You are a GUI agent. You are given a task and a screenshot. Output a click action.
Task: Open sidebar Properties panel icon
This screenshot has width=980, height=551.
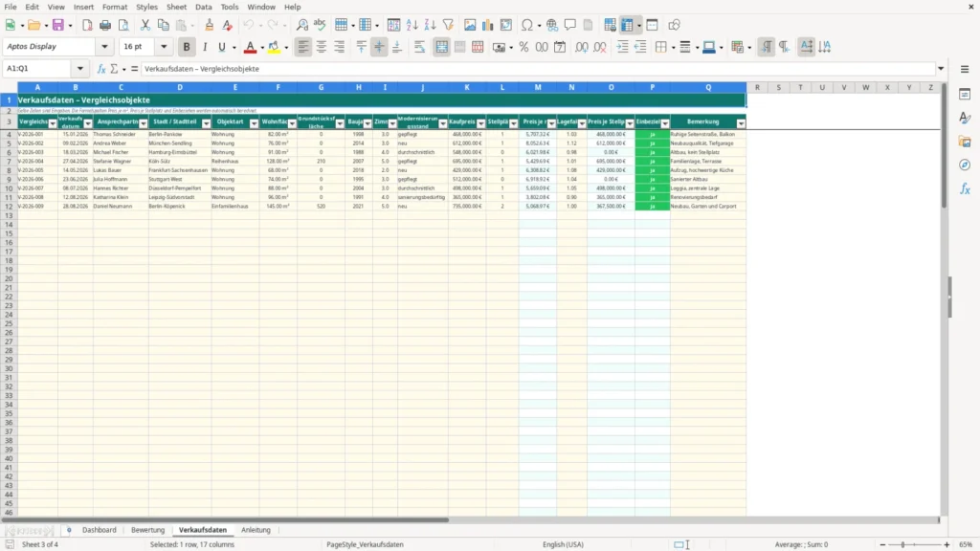pos(965,95)
